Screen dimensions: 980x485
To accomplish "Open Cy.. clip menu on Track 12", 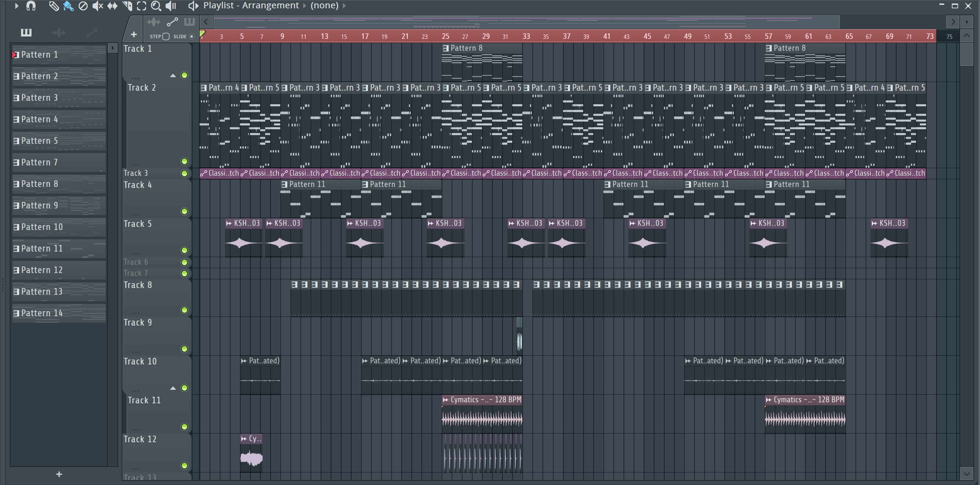I will 244,439.
